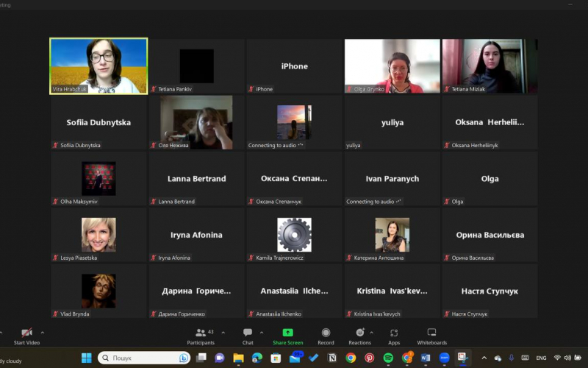The width and height of the screenshot is (588, 368).
Task: Click the Настя Ступчук name
Action: 490,291
